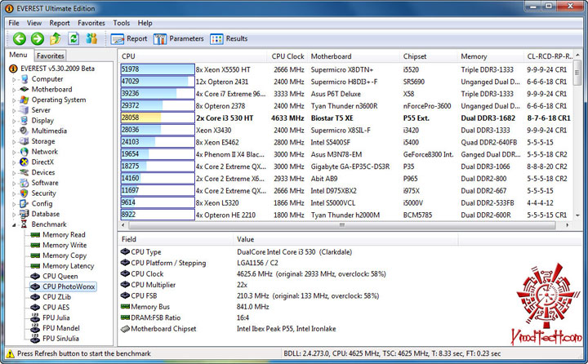The height and width of the screenshot is (364, 588).
Task: Click the Devices icon in tree
Action: click(x=24, y=172)
